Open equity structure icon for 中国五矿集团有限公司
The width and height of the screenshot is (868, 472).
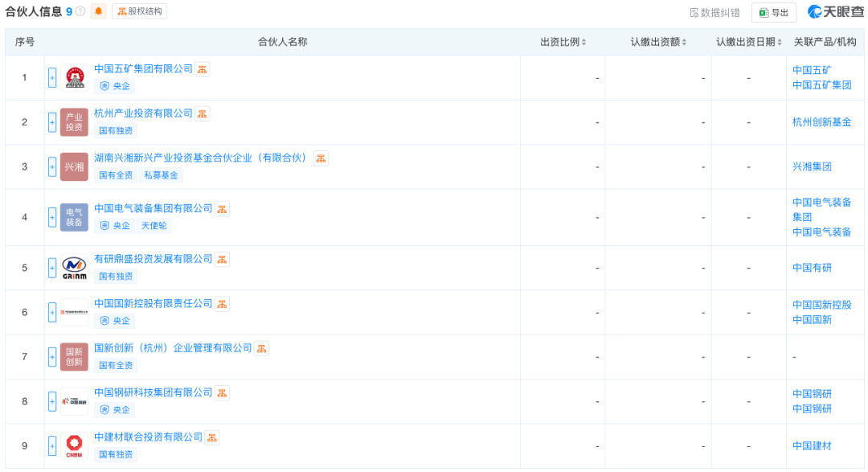click(x=202, y=69)
